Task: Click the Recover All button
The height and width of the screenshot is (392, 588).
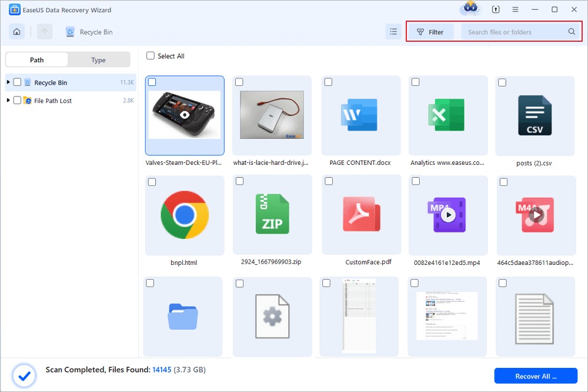Action: point(534,376)
